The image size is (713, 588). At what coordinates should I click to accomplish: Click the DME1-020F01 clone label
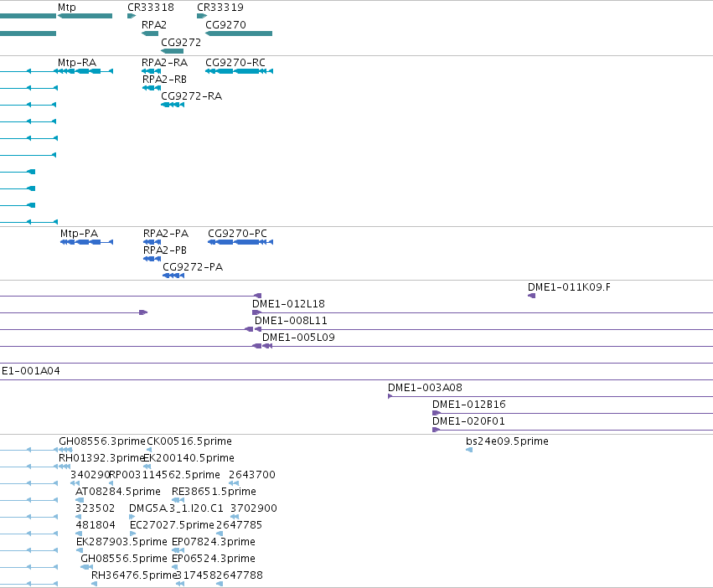coord(469,421)
